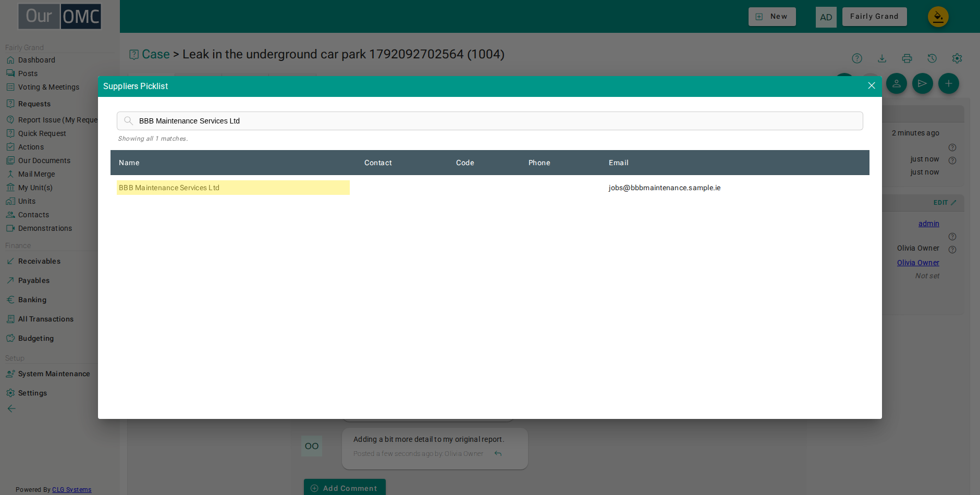Click the AD user avatar
980x495 pixels.
(x=826, y=17)
